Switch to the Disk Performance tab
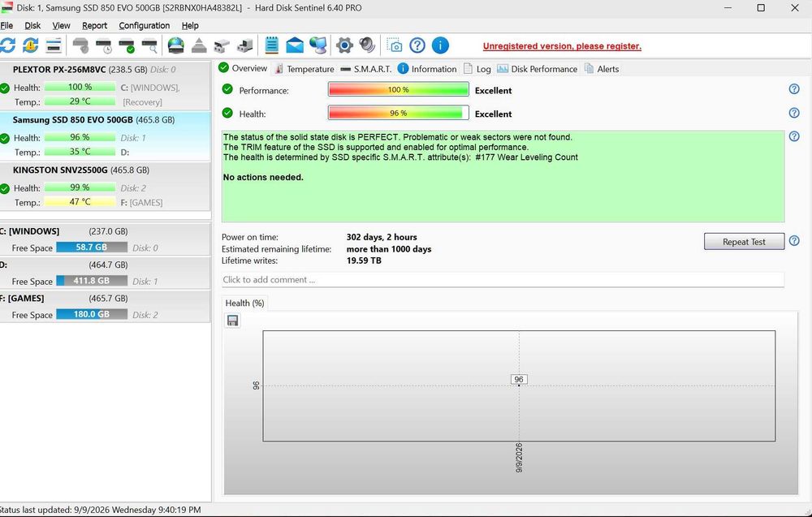This screenshot has height=517, width=812. click(537, 69)
